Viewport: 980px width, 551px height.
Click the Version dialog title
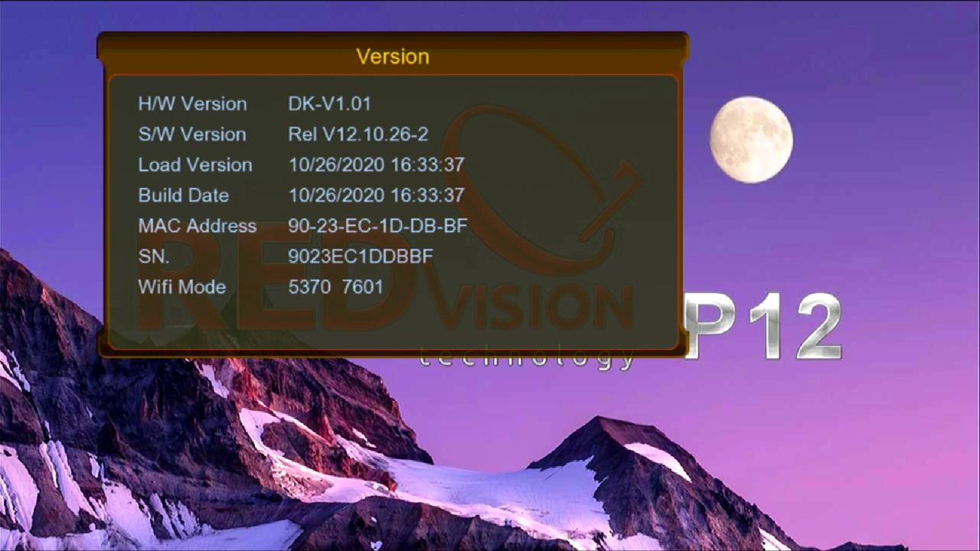tap(392, 57)
